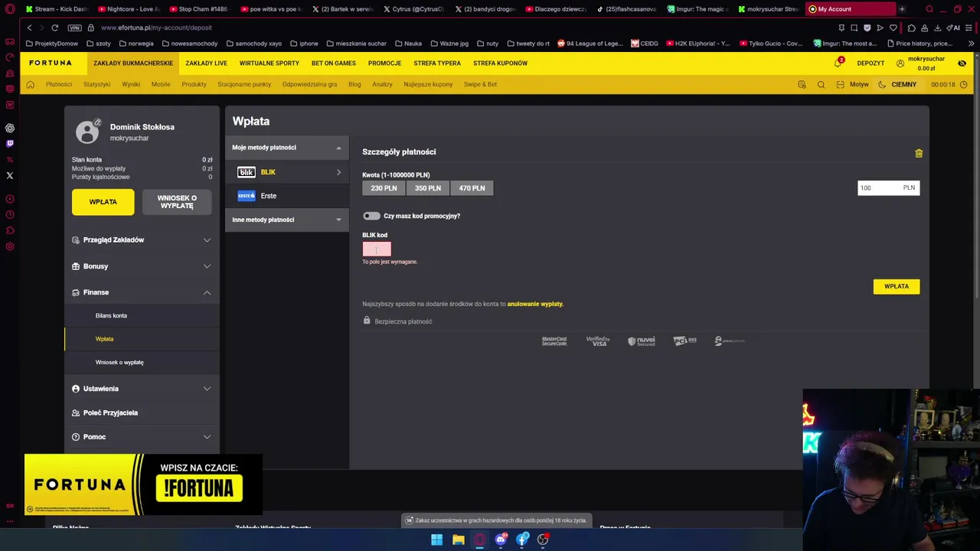Open the search magnifier in the sub-navigation

coord(821,84)
